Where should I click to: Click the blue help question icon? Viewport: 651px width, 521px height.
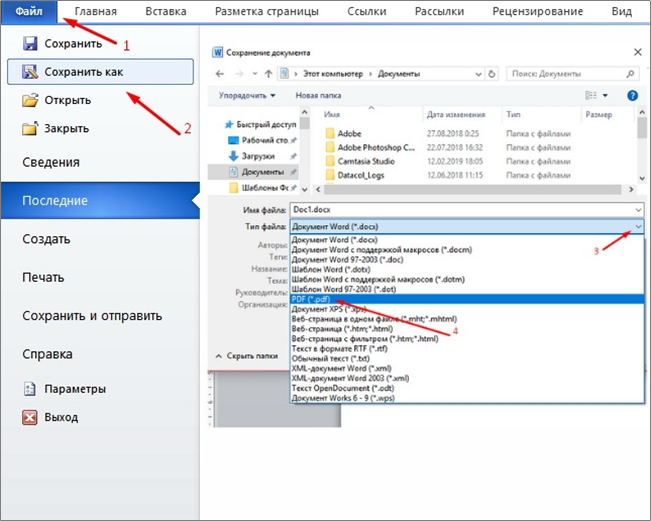632,95
